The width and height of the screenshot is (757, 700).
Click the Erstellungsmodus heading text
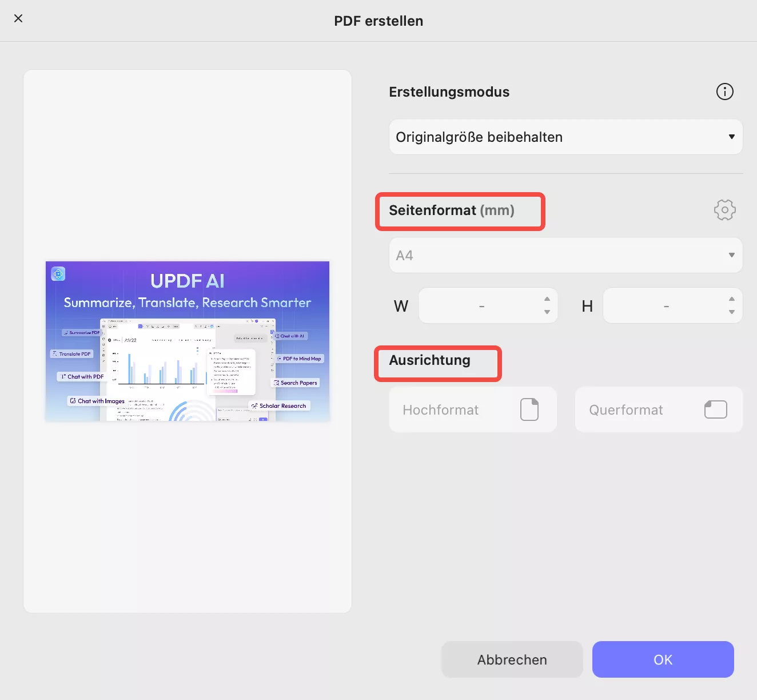click(x=449, y=92)
